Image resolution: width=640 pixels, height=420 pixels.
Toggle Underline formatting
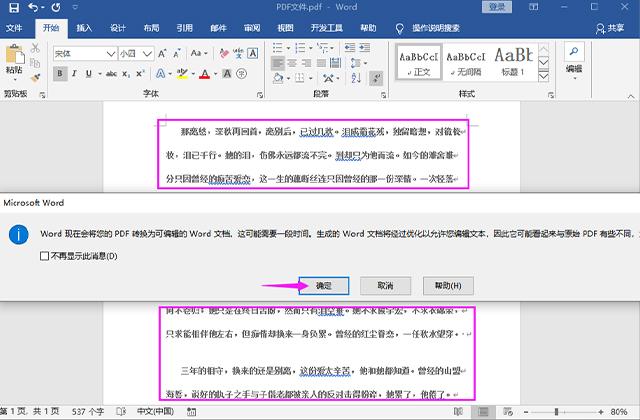(89, 74)
